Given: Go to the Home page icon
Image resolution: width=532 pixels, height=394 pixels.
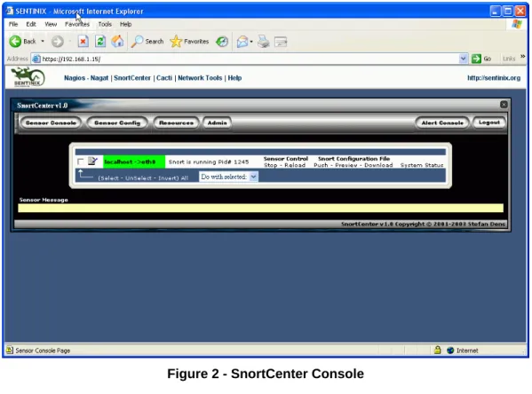Looking at the screenshot, I should [x=117, y=42].
